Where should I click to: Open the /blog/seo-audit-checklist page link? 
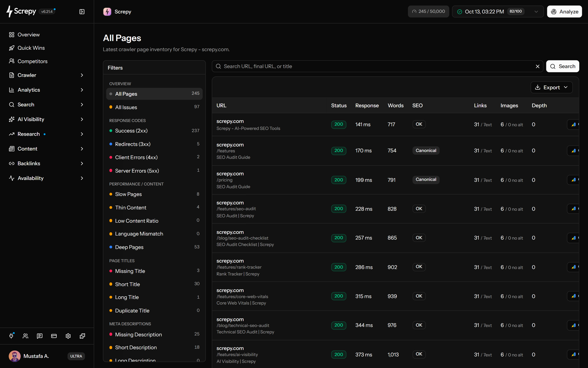(243, 238)
